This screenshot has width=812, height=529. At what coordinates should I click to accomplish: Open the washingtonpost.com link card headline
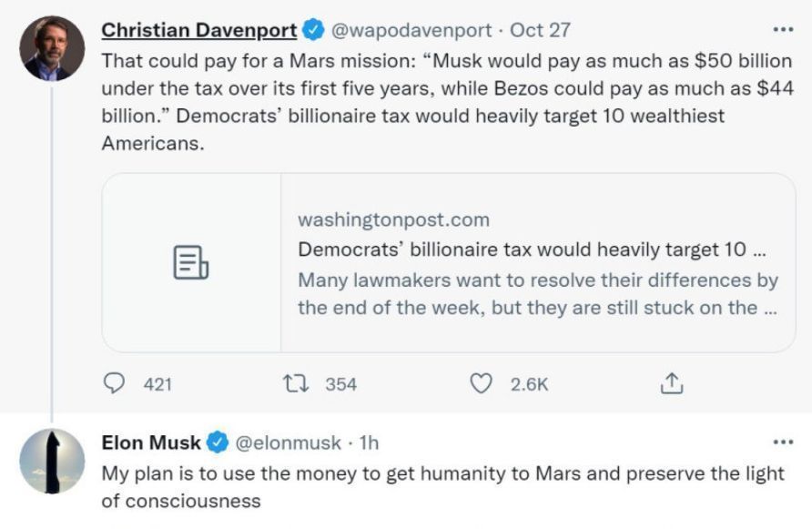pyautogui.click(x=523, y=249)
